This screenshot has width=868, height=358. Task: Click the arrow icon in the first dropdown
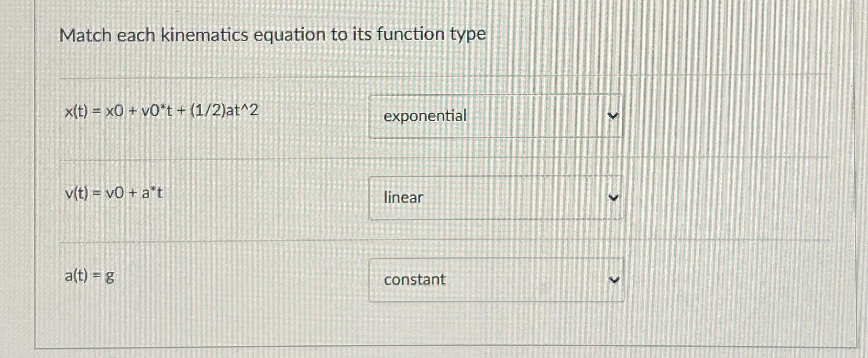click(615, 115)
